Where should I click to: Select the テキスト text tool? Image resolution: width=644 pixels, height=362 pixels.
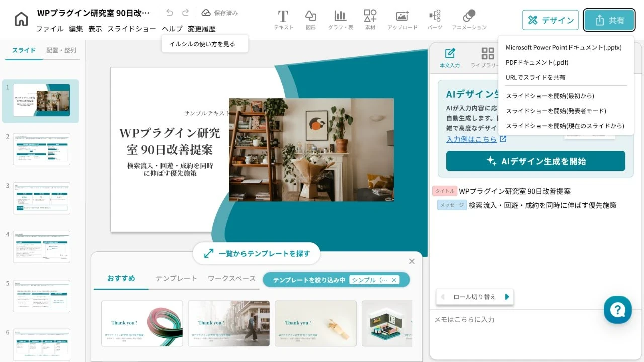283,20
